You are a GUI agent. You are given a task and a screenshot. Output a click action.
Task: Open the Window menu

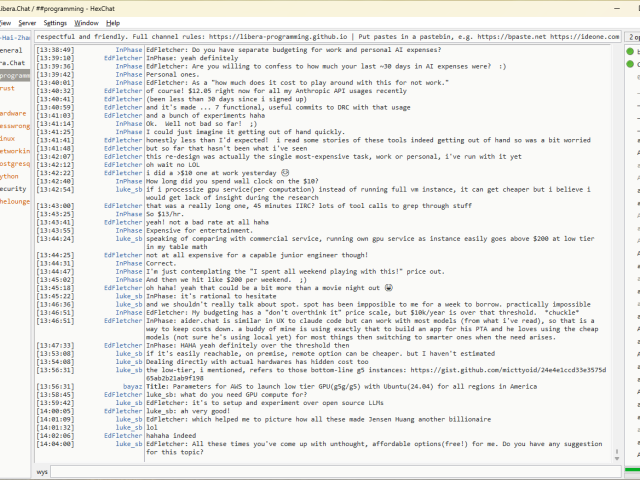[x=87, y=22]
